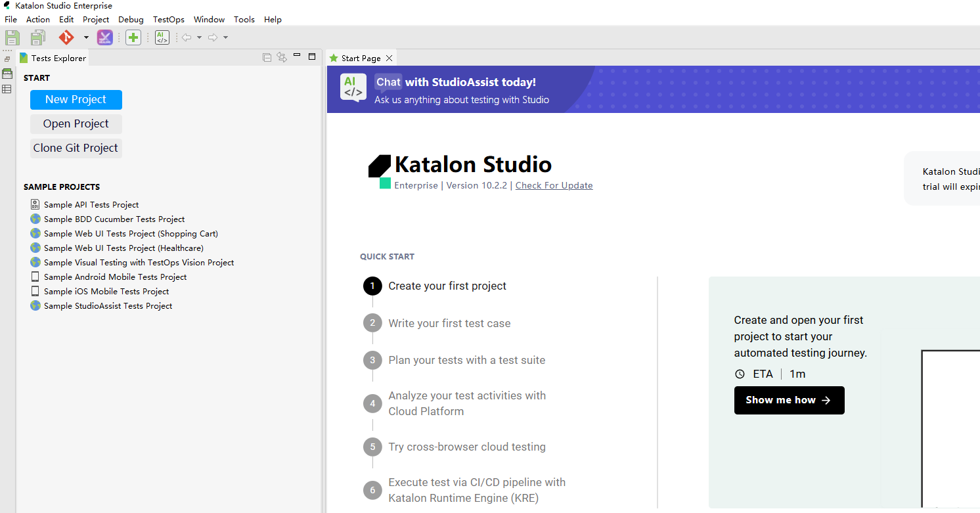The image size is (980, 513).
Task: Expand the Forward history dropdown
Action: tap(225, 37)
